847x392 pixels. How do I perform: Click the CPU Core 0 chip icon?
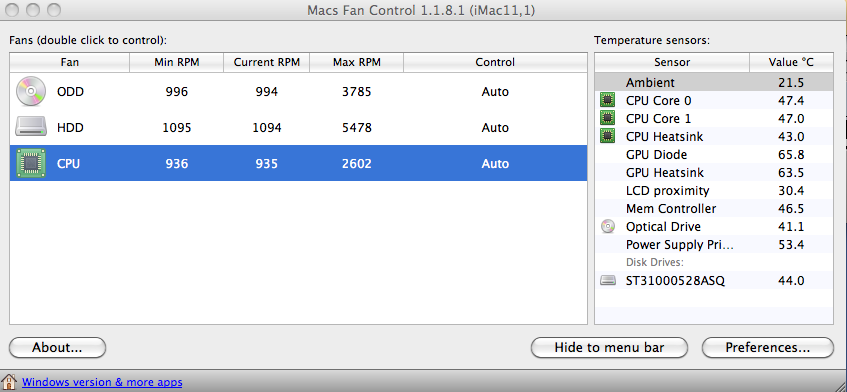608,100
